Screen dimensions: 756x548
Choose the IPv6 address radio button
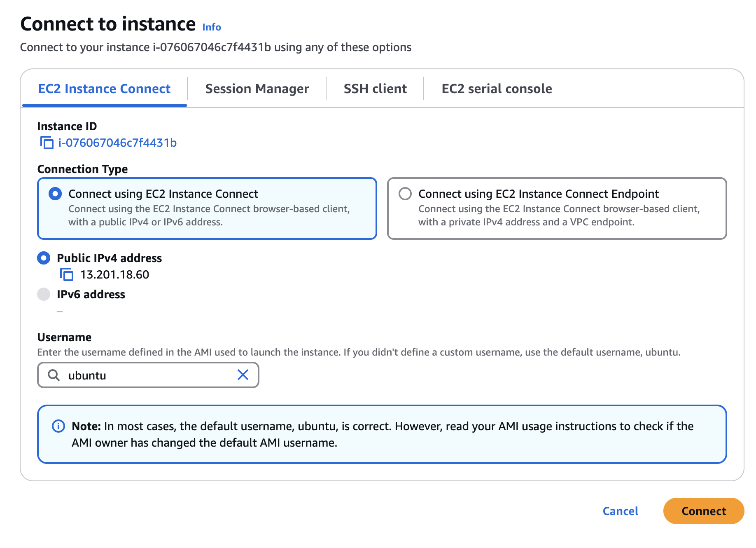(44, 294)
